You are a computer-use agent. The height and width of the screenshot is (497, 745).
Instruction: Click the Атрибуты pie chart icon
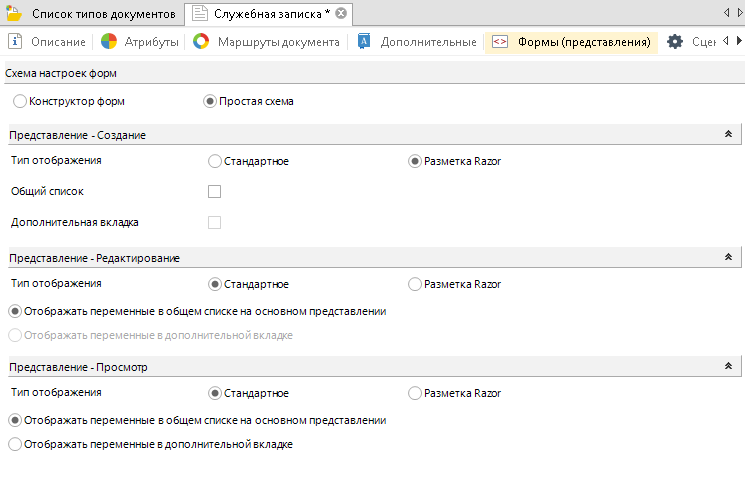click(109, 42)
